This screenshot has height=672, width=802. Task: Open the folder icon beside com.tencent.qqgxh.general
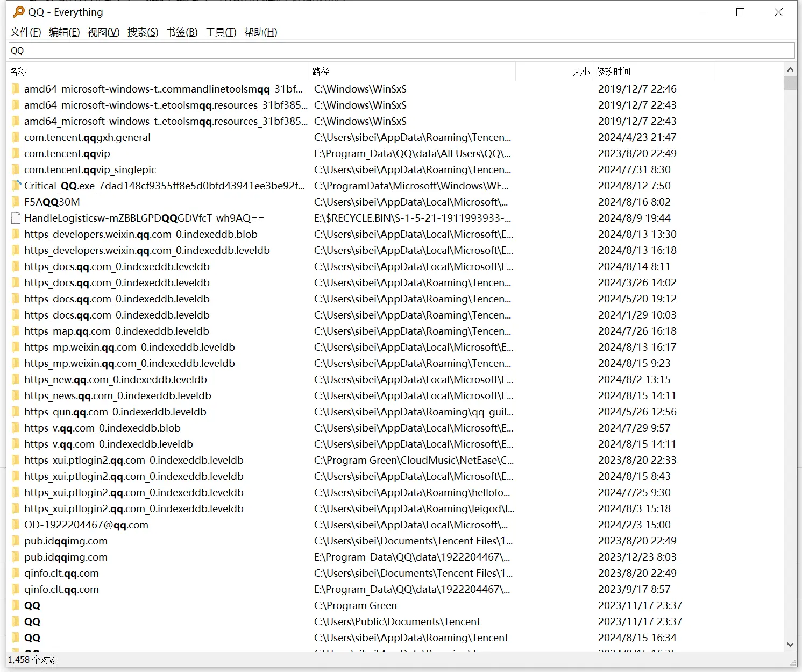click(15, 137)
